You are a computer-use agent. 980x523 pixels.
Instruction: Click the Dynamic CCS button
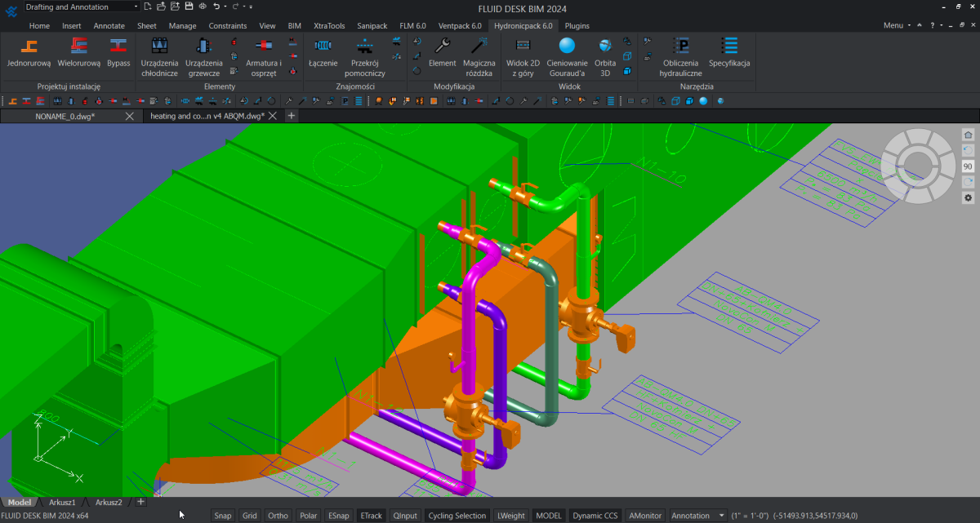(x=595, y=516)
